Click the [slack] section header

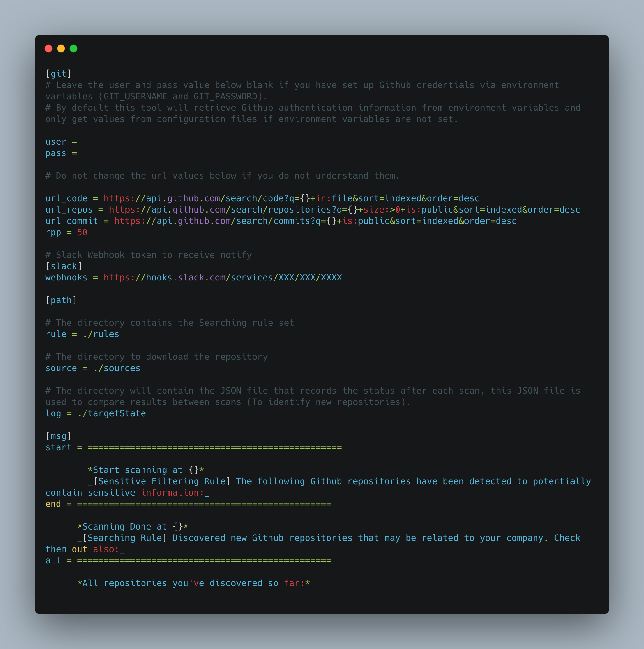click(x=65, y=266)
